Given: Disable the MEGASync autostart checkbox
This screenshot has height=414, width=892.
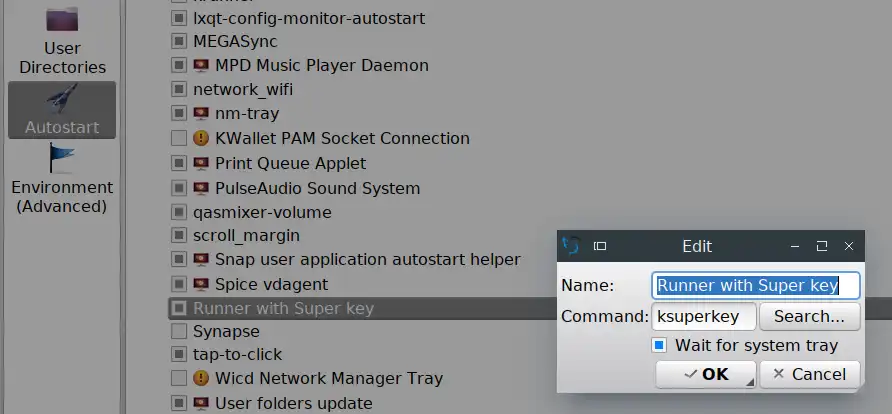Looking at the screenshot, I should [178, 42].
